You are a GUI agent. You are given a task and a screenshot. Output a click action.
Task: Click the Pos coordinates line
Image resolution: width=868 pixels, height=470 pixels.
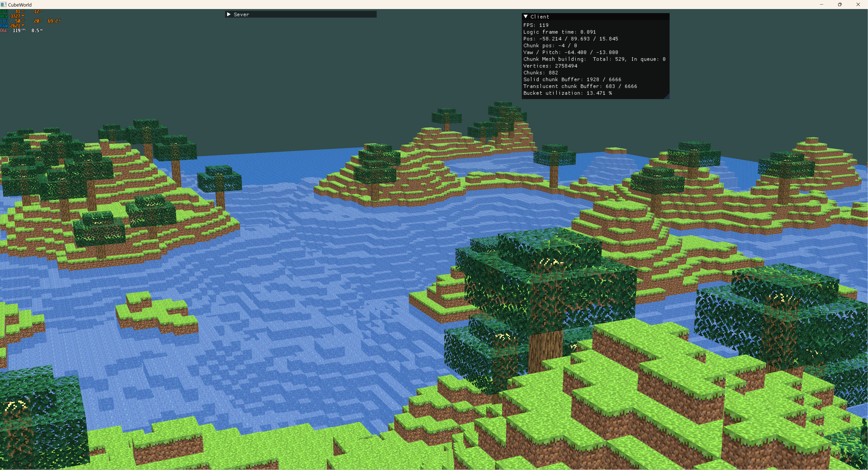(x=570, y=39)
